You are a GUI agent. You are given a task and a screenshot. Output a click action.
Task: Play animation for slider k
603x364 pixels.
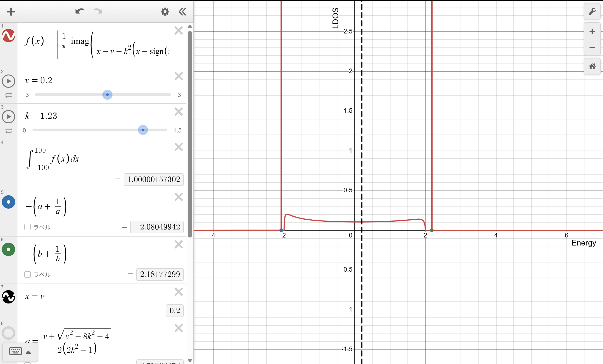pyautogui.click(x=8, y=116)
